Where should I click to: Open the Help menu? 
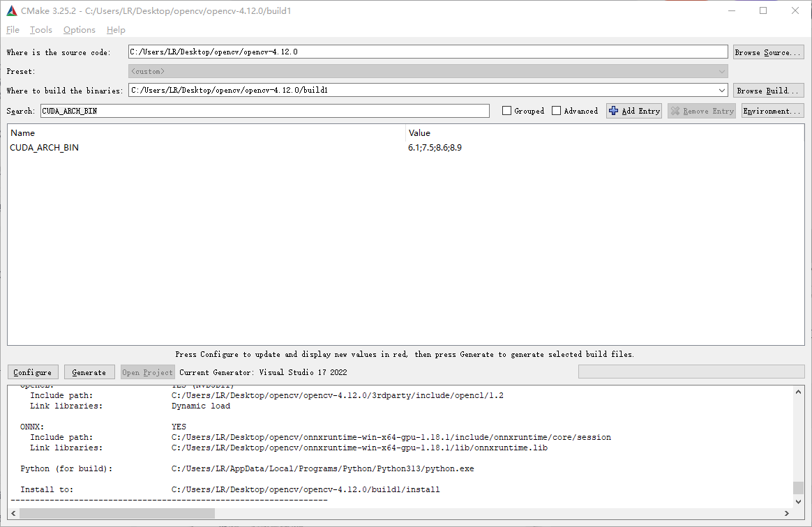tap(116, 29)
